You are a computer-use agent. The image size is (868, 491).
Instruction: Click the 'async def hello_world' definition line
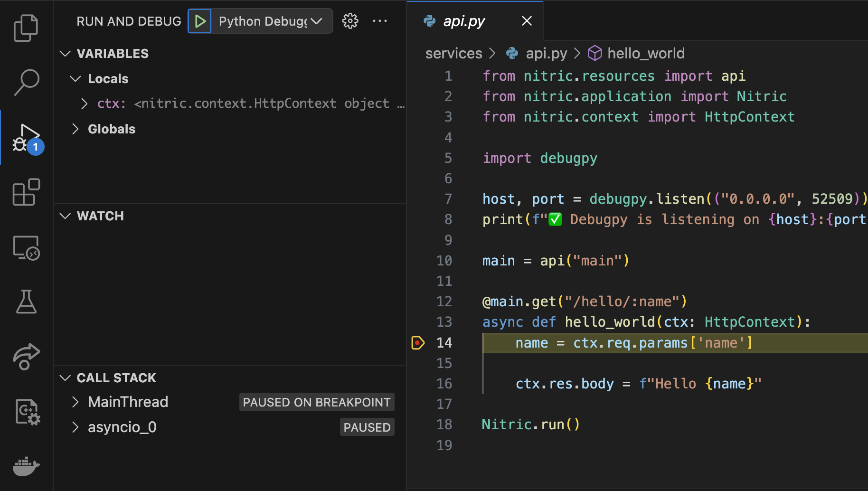tap(646, 322)
